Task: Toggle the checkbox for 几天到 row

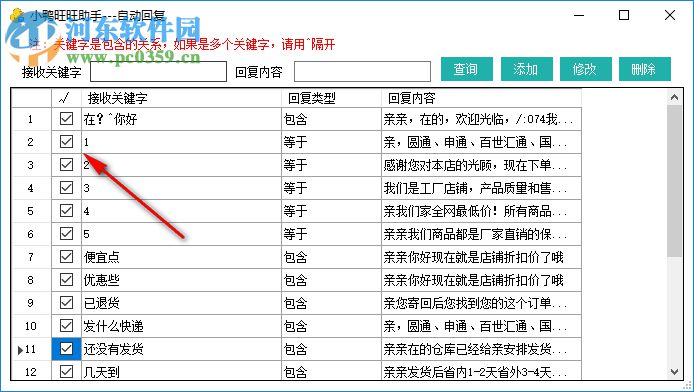Action: click(x=66, y=372)
